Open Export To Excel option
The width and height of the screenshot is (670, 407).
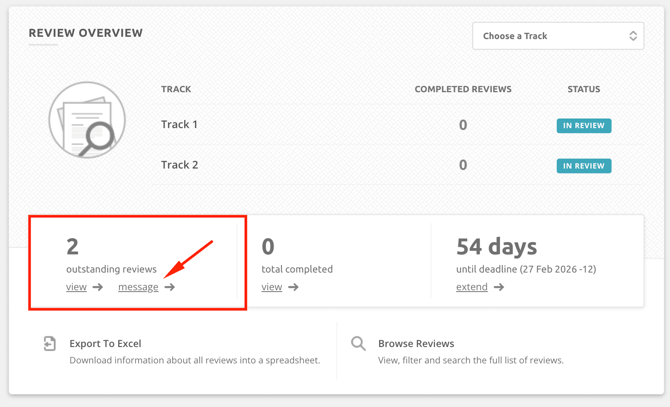[105, 343]
